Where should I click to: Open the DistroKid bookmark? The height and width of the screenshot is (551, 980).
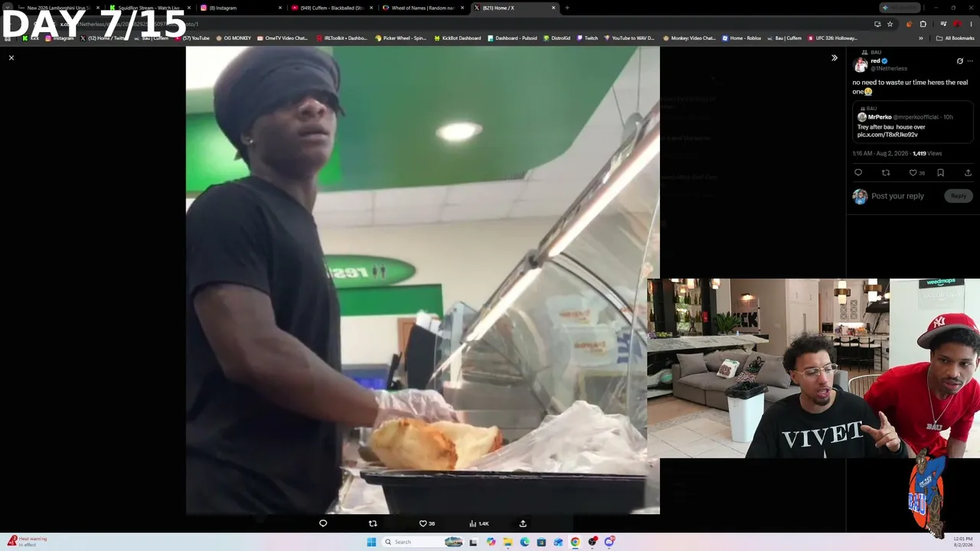557,38
